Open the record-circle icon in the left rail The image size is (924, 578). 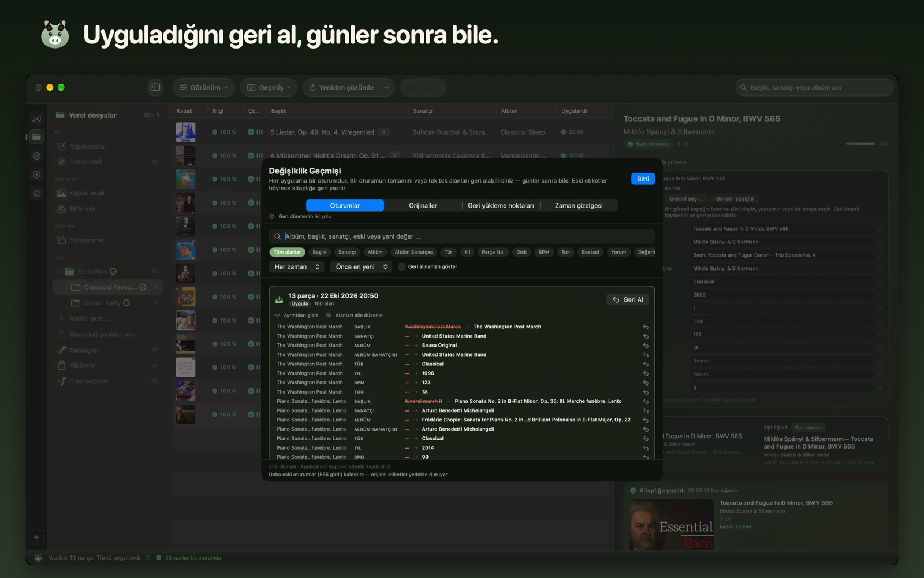(x=36, y=175)
